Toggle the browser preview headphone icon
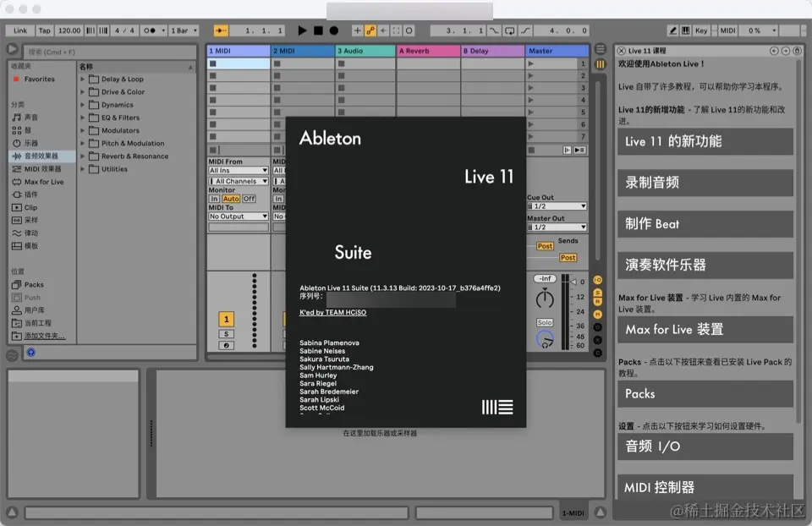The height and width of the screenshot is (526, 812). [31, 353]
